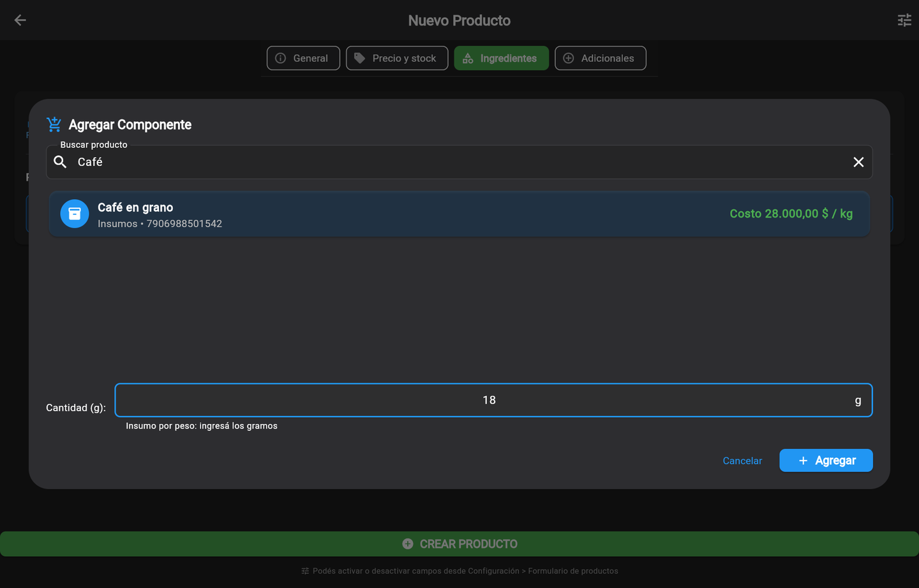This screenshot has width=919, height=588.
Task: Click the Café en grano archive icon
Action: pyautogui.click(x=75, y=214)
